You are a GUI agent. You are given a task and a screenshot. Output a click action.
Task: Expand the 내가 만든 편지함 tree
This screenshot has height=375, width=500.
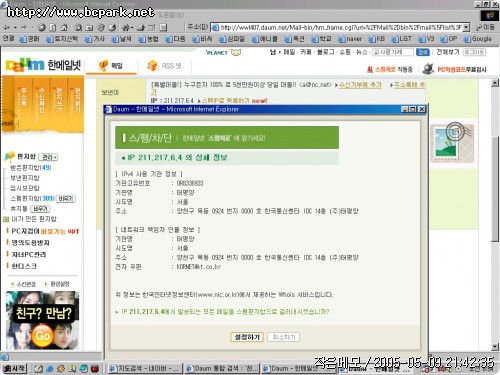click(6, 219)
